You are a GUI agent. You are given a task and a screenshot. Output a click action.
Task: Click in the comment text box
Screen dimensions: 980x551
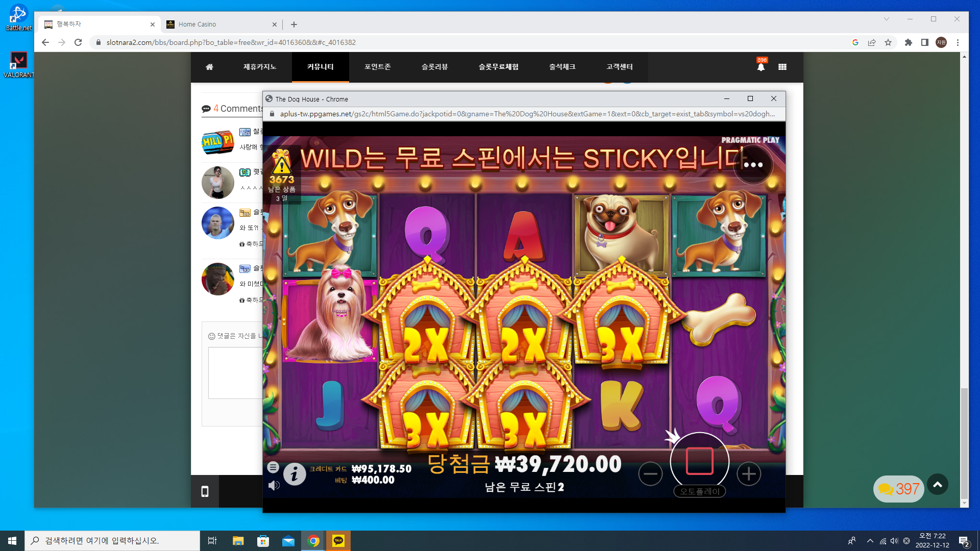pyautogui.click(x=235, y=373)
